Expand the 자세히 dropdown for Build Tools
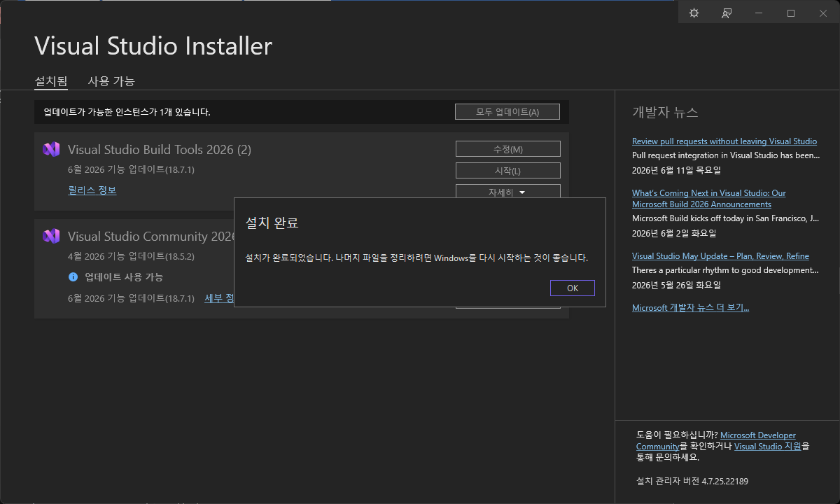The width and height of the screenshot is (840, 504). (508, 192)
